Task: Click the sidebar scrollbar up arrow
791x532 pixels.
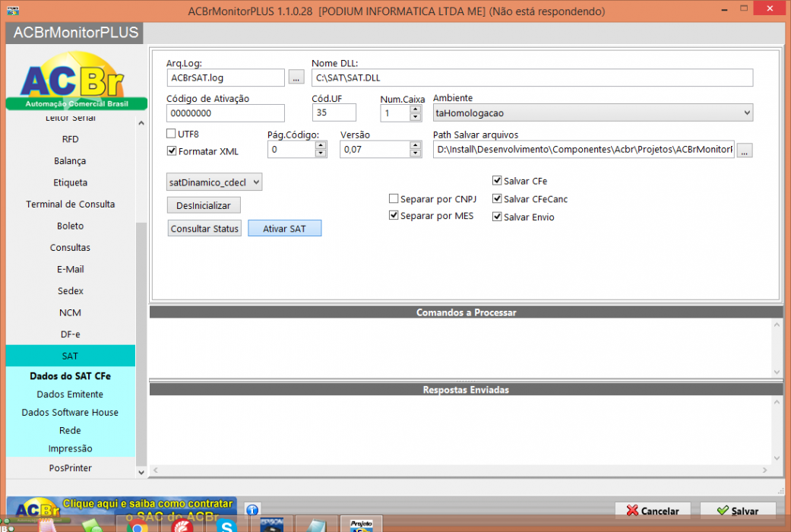Action: click(141, 123)
